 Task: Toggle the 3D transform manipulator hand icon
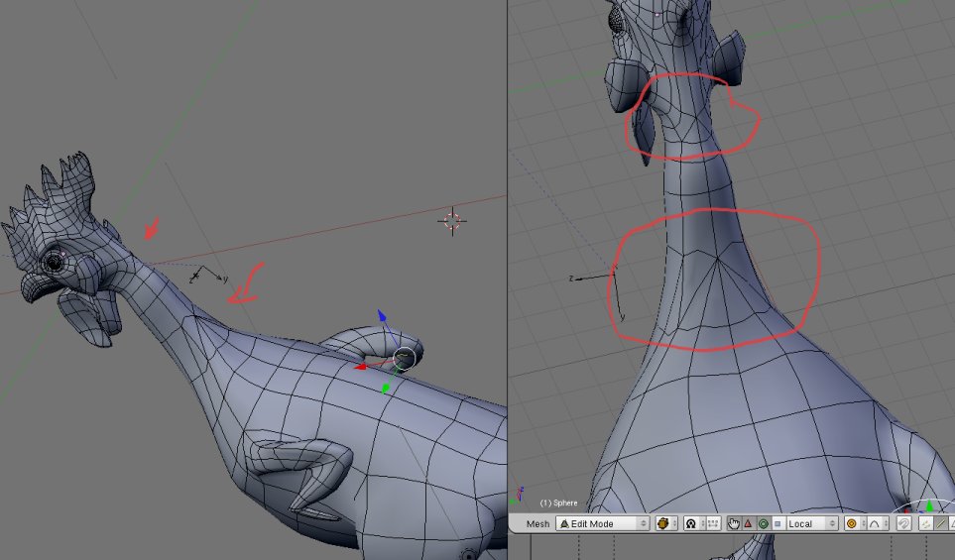pos(734,523)
